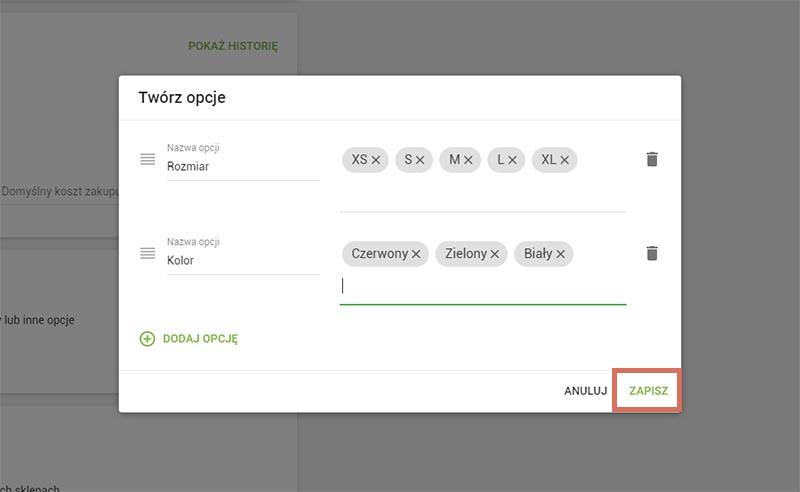Grab the drag handle for Kolor row
The width and height of the screenshot is (800, 492).
click(147, 253)
